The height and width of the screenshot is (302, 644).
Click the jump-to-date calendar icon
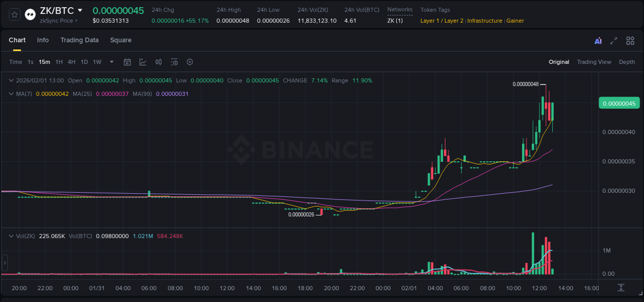(127, 62)
